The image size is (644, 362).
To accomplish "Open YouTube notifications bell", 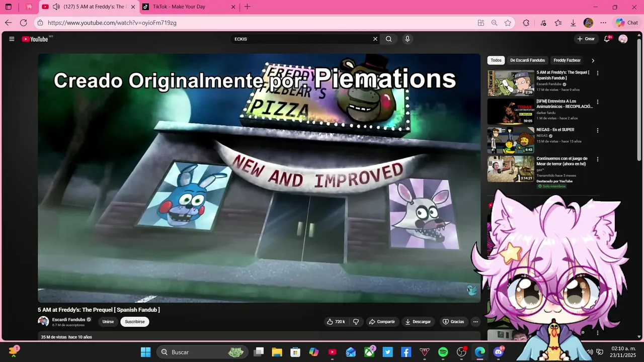I will point(607,39).
